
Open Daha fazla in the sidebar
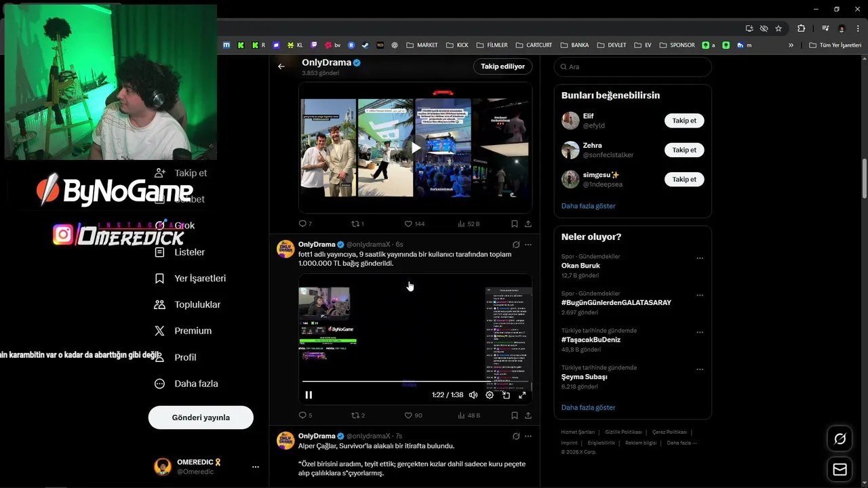(186, 384)
